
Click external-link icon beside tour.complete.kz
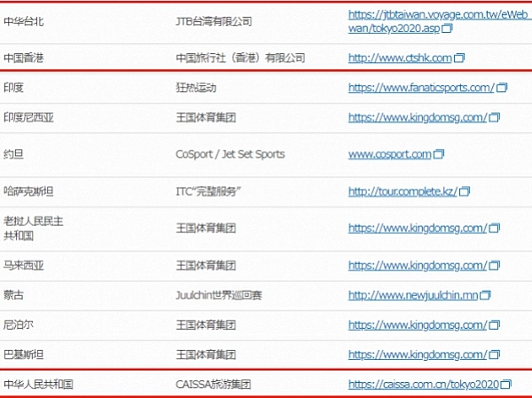[465, 191]
